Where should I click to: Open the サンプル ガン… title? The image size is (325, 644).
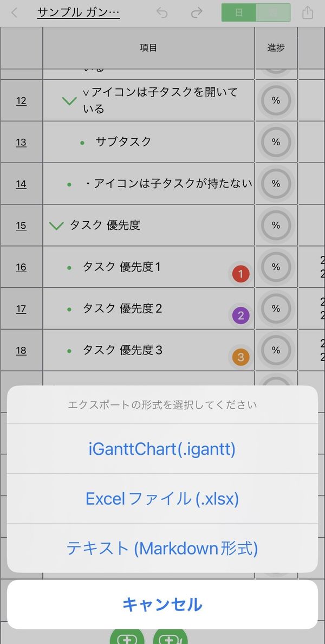[x=79, y=12]
